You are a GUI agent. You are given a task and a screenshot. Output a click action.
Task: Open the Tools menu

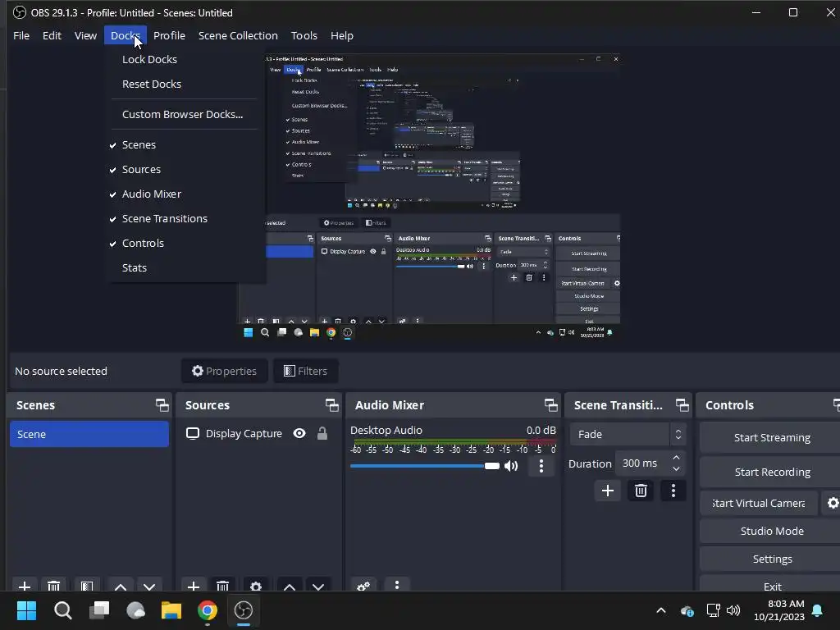pos(304,35)
